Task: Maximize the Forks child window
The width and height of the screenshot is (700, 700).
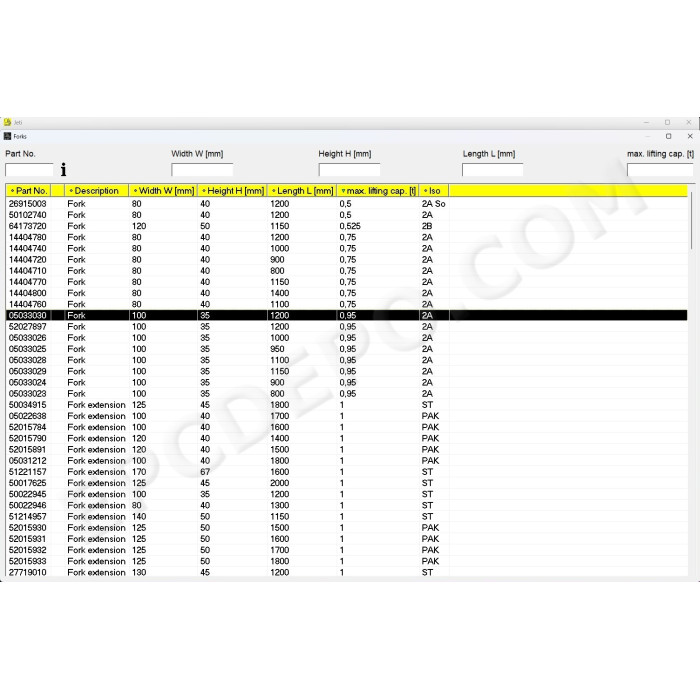Action: (668, 136)
